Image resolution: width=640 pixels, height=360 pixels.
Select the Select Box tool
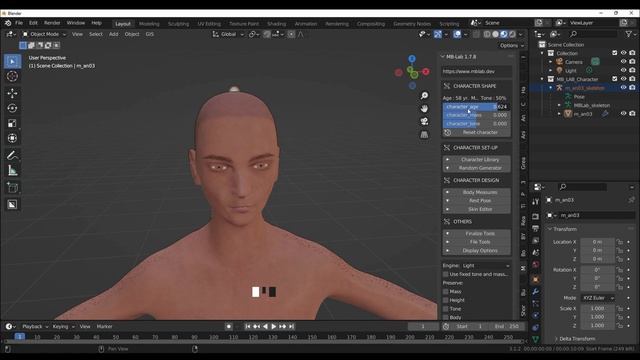click(12, 61)
